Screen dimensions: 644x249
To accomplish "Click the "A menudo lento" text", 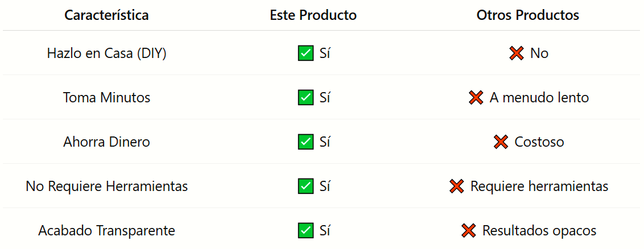I will [539, 98].
